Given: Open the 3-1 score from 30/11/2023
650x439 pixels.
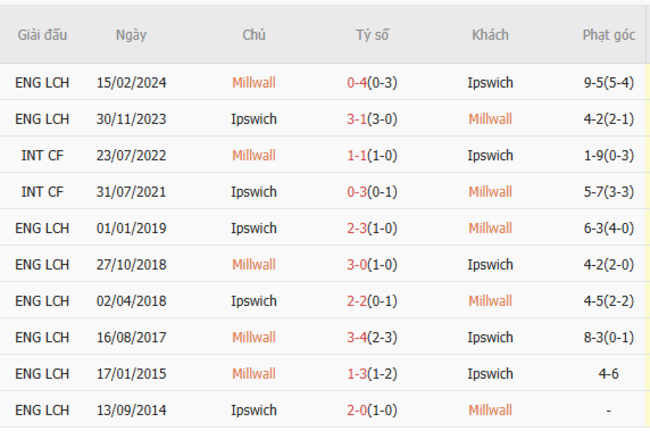Looking at the screenshot, I should (x=358, y=119).
